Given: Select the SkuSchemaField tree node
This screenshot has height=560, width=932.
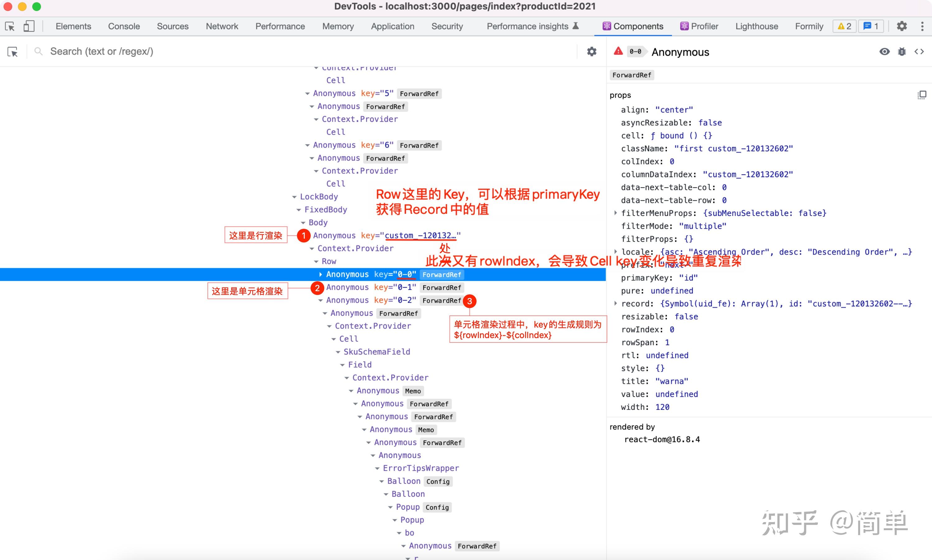Looking at the screenshot, I should (x=376, y=352).
